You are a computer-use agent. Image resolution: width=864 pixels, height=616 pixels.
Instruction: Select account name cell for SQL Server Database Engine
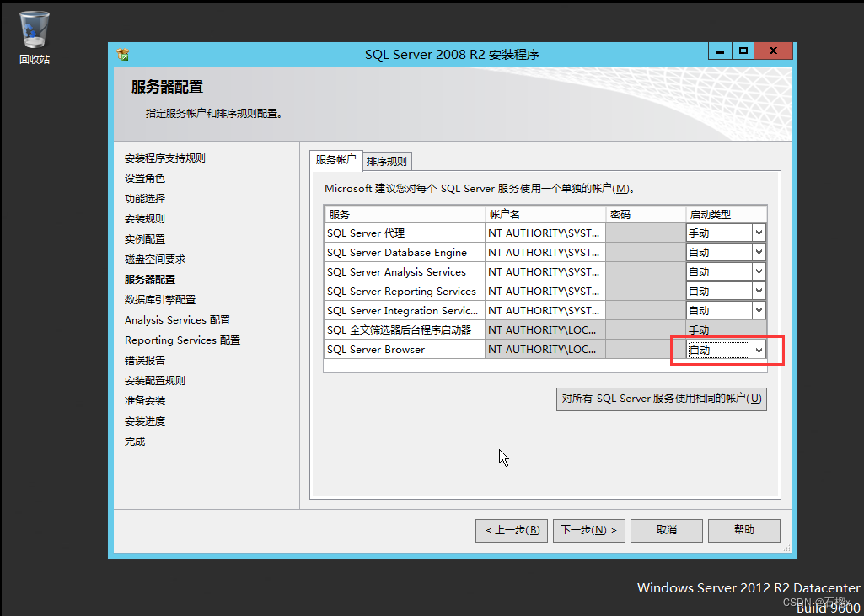[x=545, y=252]
